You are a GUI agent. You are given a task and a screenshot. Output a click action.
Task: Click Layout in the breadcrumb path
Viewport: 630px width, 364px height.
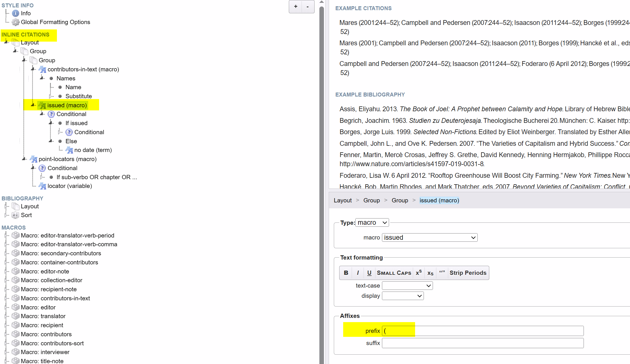343,200
